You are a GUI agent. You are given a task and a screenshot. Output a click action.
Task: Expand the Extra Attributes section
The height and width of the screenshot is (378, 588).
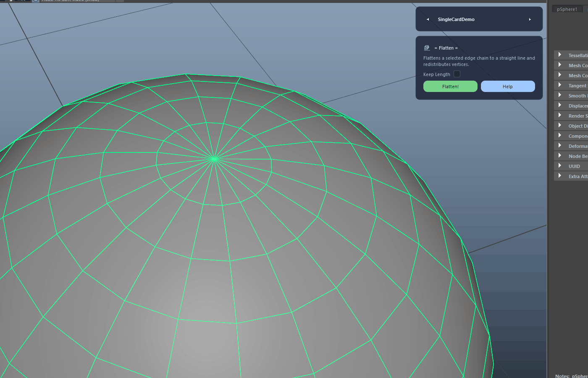point(571,176)
